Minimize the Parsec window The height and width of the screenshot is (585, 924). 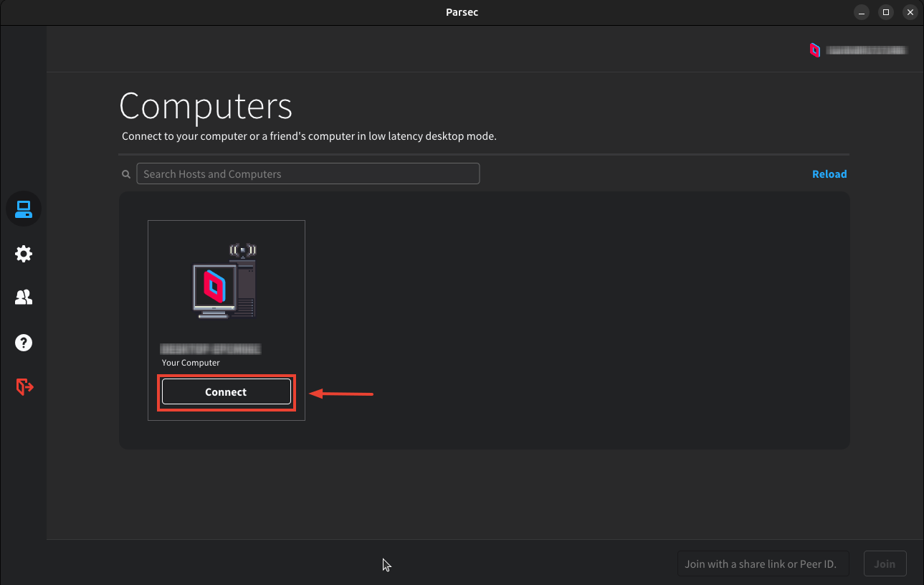click(x=862, y=12)
